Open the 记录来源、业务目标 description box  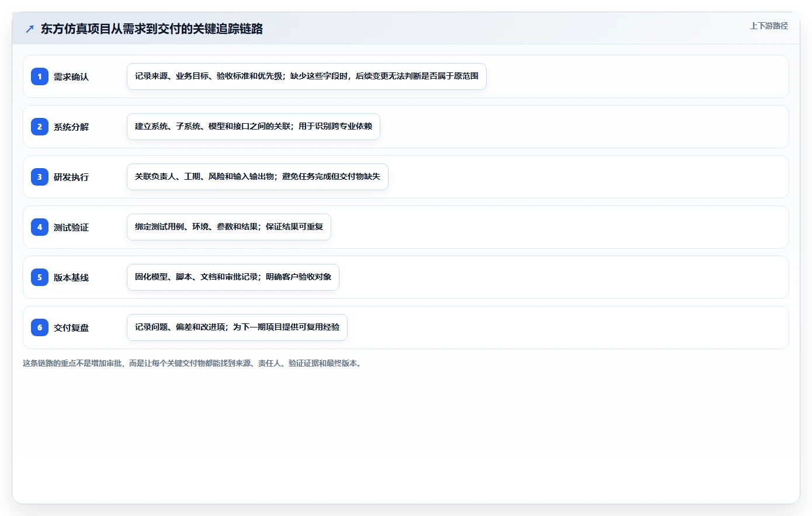click(307, 76)
